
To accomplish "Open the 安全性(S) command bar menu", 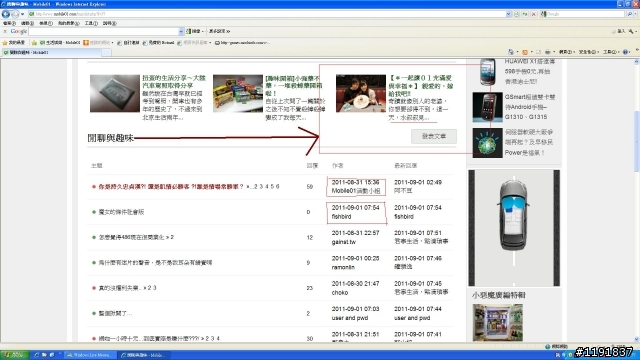I will [x=588, y=52].
